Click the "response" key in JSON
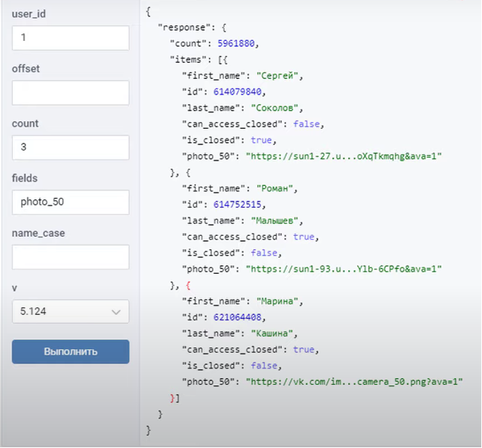 tap(184, 28)
